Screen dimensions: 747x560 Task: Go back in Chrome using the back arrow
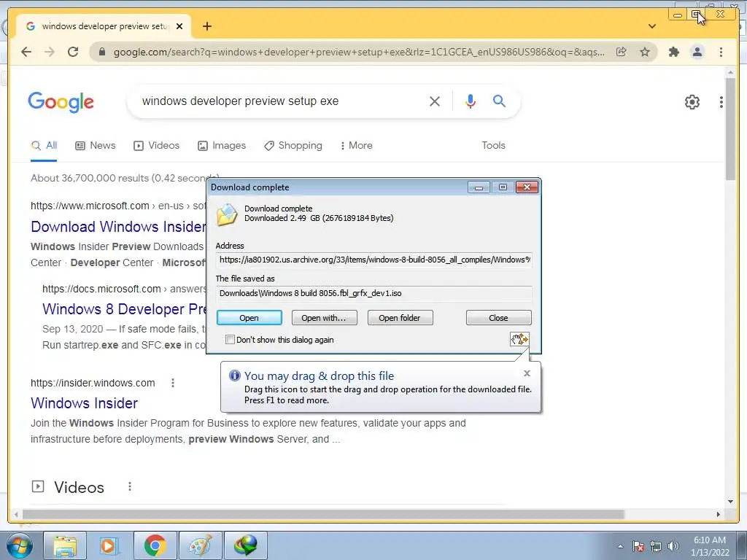pos(26,52)
